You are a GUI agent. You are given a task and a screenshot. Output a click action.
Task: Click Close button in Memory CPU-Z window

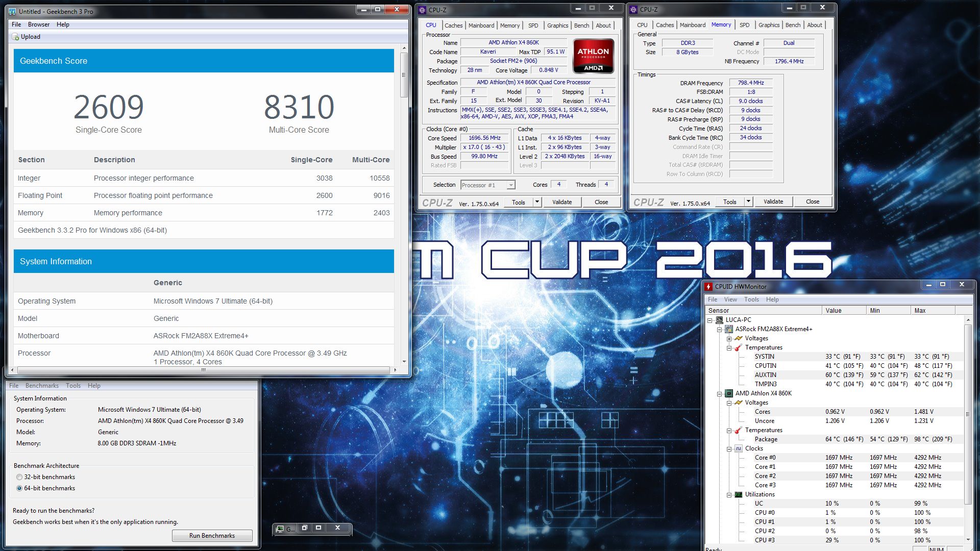[x=813, y=202]
